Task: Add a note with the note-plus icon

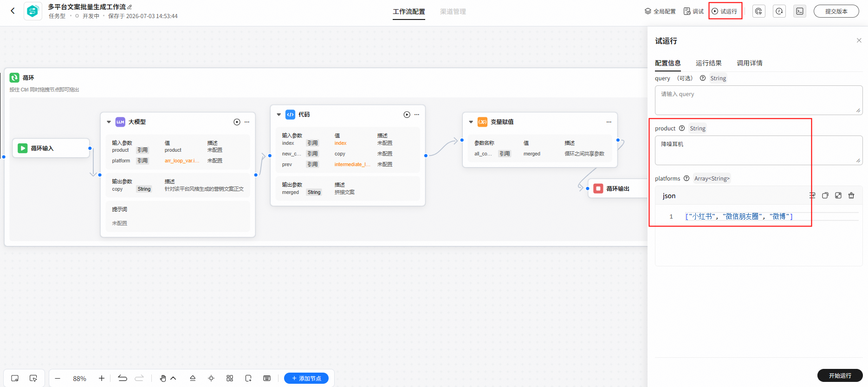Action: [x=248, y=378]
